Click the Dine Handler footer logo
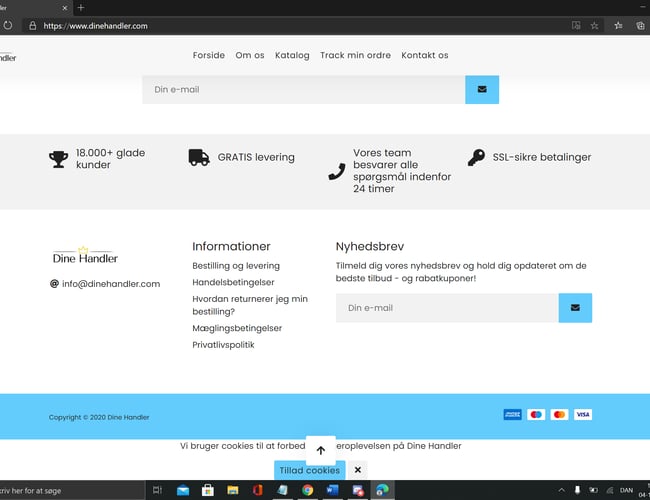The image size is (650, 500). (x=85, y=257)
